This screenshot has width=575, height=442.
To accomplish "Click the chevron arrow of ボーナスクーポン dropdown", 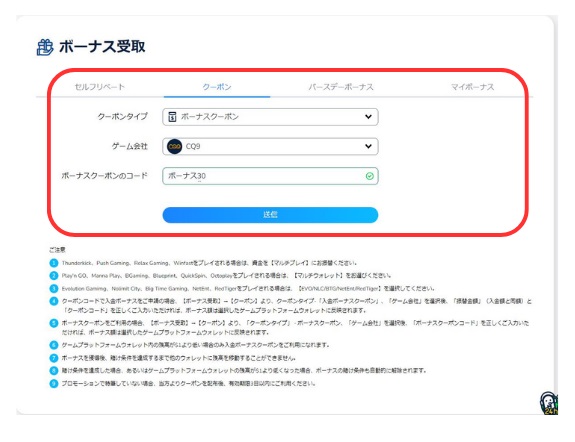I will pyautogui.click(x=369, y=117).
